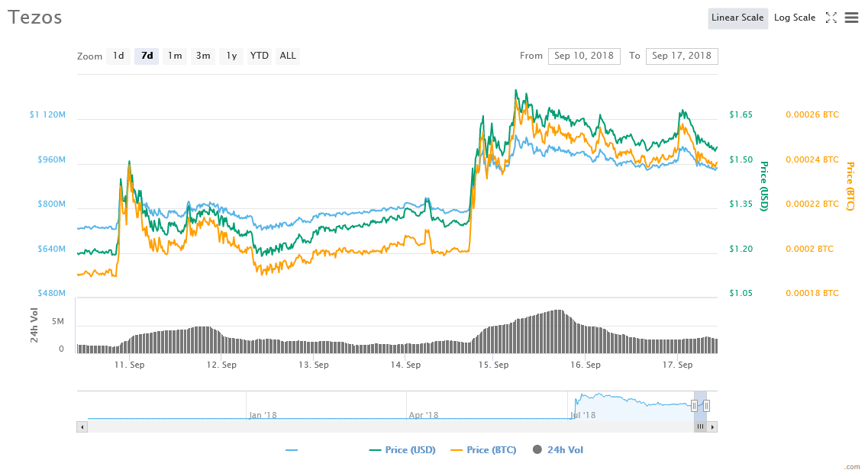Click the 17. Sep date label
The width and height of the screenshot is (868, 473).
678,365
